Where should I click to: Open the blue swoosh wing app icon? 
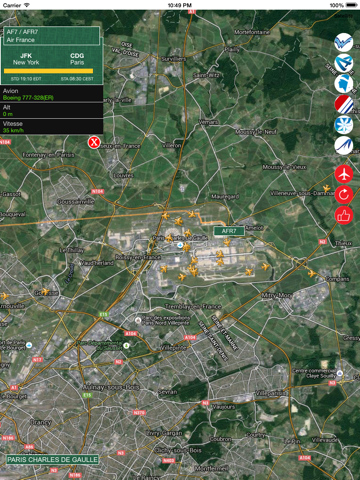344,146
